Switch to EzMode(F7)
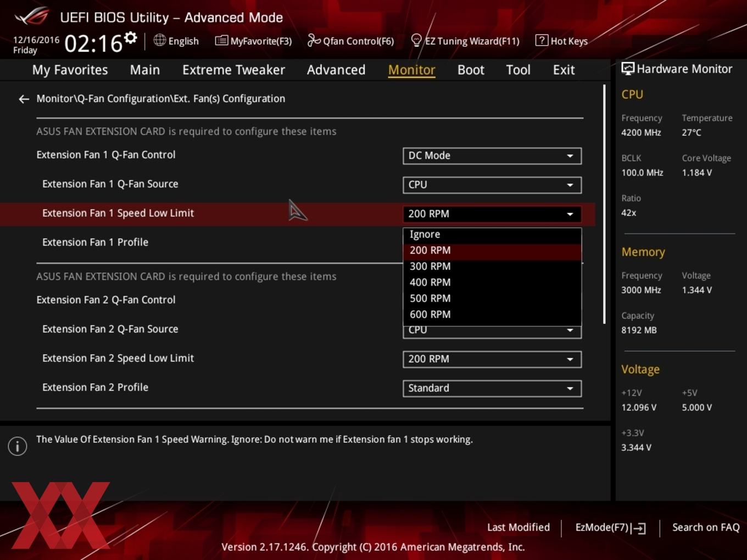The width and height of the screenshot is (747, 560). [x=610, y=528]
